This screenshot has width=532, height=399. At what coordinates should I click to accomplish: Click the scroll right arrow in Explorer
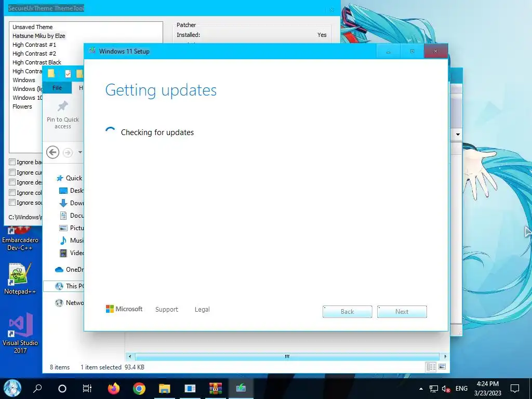(445, 356)
